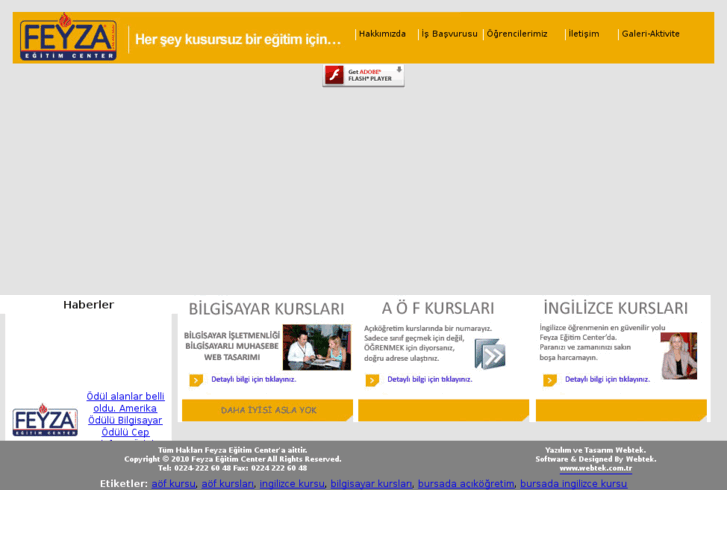This screenshot has height=545, width=727.
Task: Click the yellow arrow icon under AÖF Kursları
Action: point(372,380)
